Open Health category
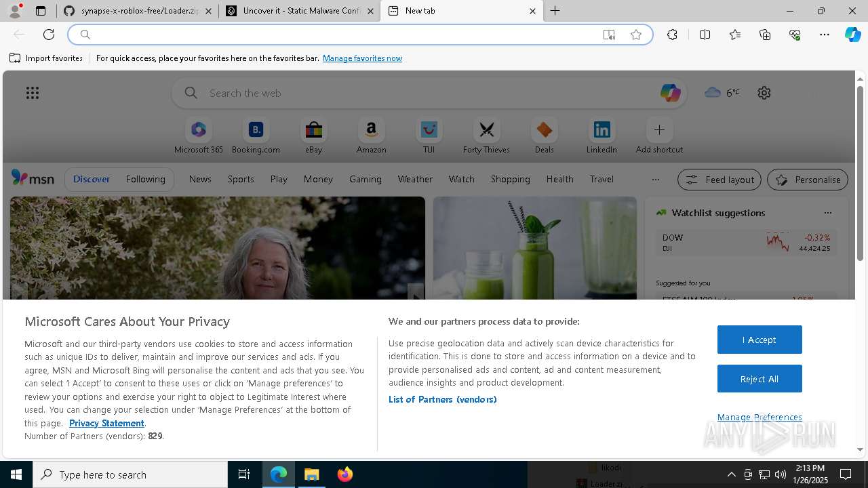The width and height of the screenshot is (868, 488). [x=559, y=179]
